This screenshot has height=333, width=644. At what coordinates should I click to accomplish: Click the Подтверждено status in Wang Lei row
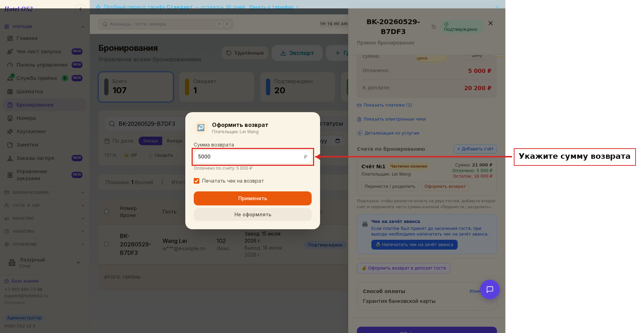point(325,245)
